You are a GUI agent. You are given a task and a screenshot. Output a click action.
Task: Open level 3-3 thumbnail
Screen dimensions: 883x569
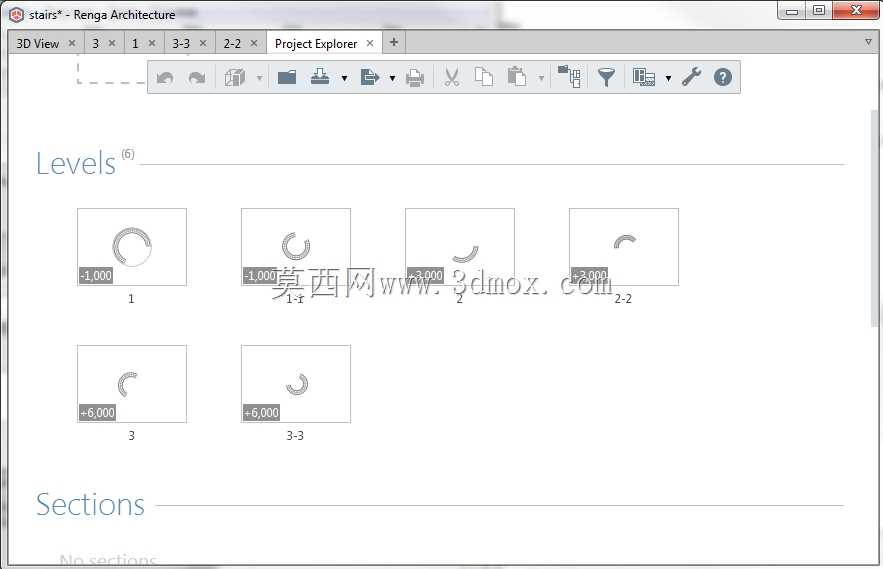point(296,384)
